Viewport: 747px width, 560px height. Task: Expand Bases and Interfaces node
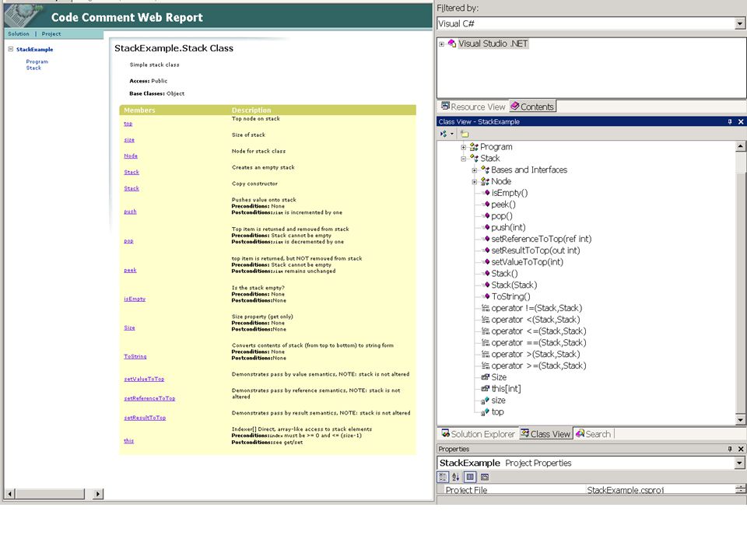point(475,170)
